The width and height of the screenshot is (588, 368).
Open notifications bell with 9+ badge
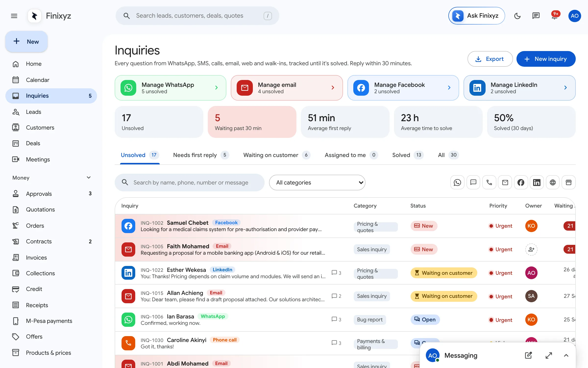[554, 16]
